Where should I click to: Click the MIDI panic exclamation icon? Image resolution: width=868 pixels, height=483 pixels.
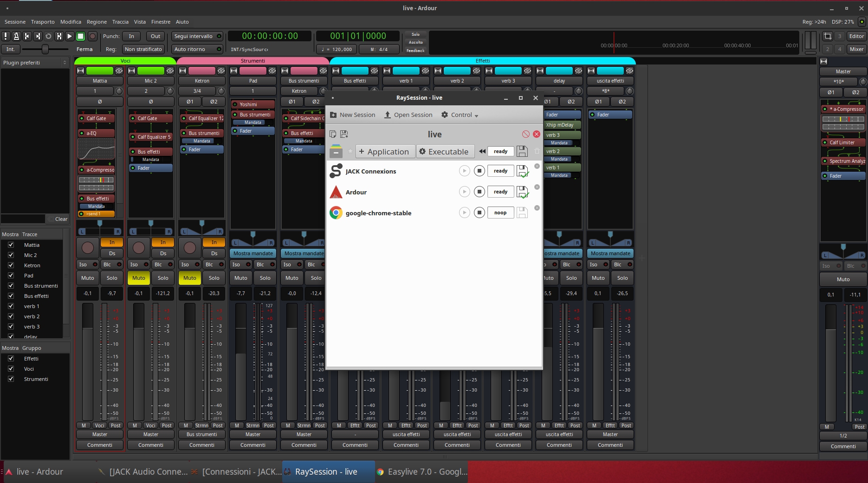pyautogui.click(x=6, y=36)
